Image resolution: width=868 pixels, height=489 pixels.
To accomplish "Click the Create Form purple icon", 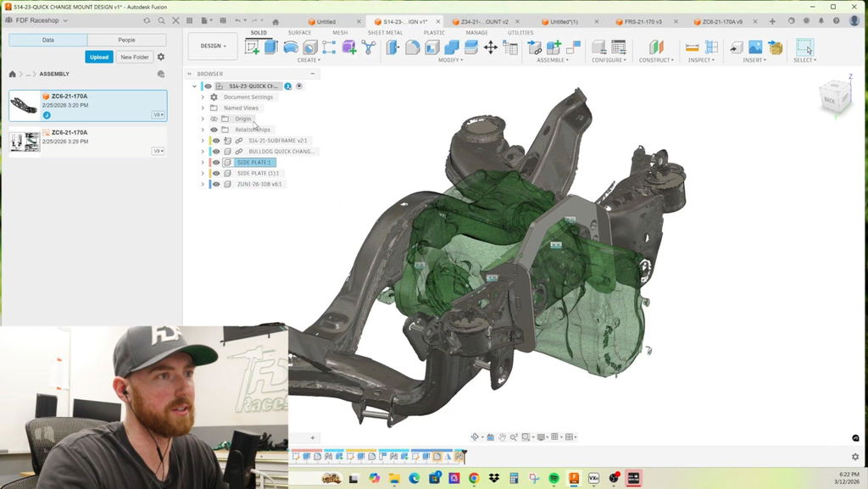I will (x=349, y=47).
